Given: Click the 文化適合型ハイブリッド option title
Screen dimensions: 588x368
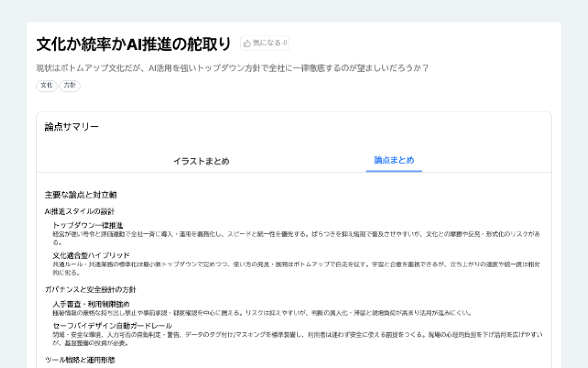Looking at the screenshot, I should (91, 255).
